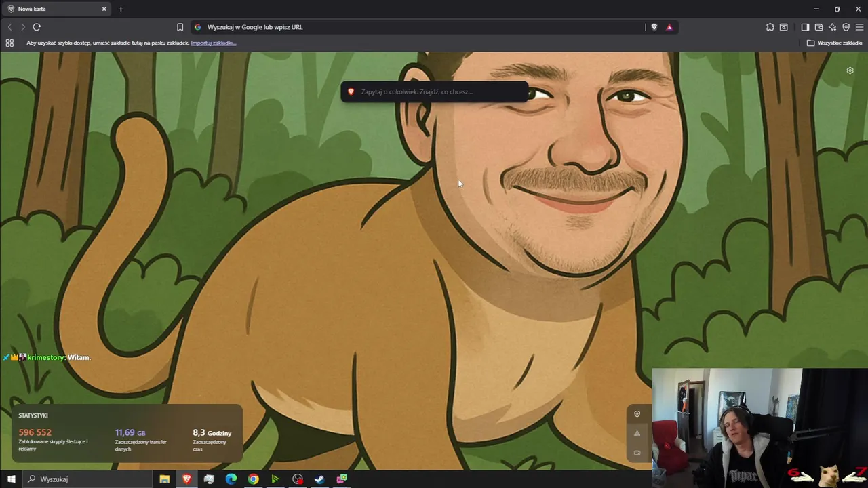This screenshot has width=868, height=488.
Task: Click the krimestory chat username
Action: click(x=46, y=357)
